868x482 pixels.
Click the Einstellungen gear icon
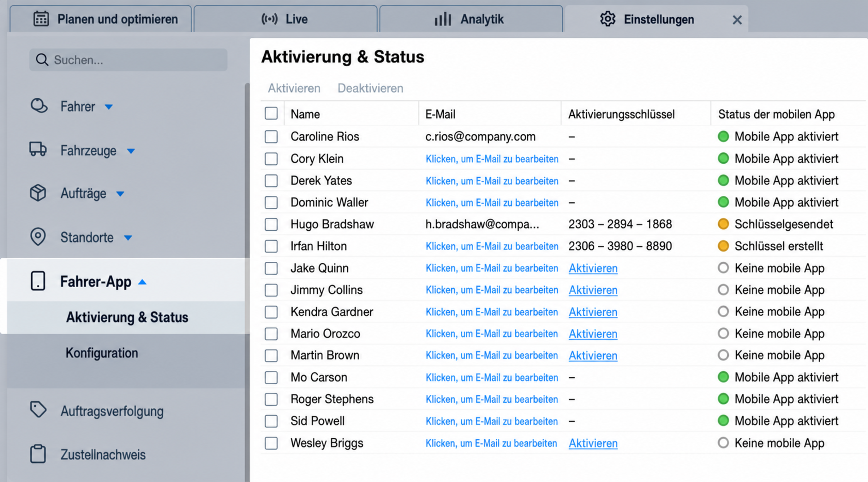pos(608,19)
